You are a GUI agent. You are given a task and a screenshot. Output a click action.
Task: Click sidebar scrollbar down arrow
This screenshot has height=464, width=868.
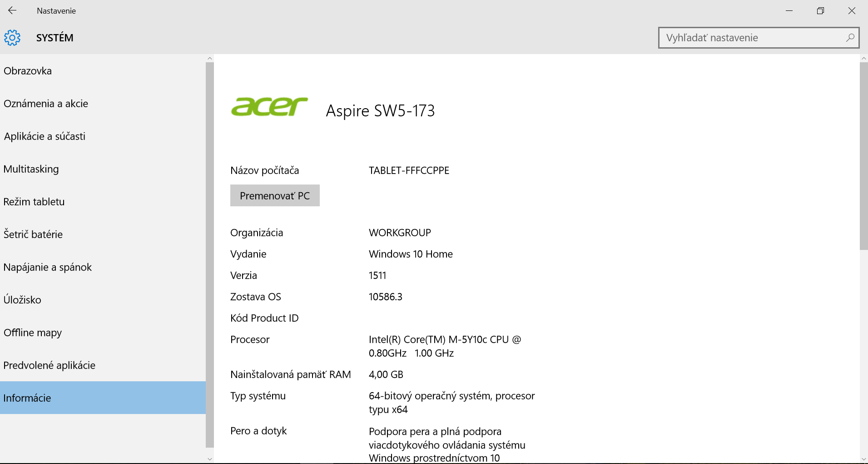click(x=209, y=459)
